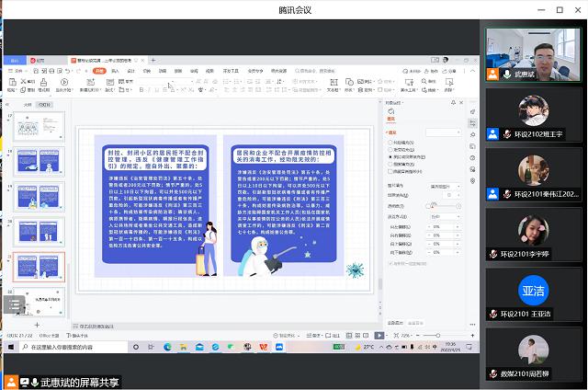This screenshot has height=390, width=588.
Task: Select the second fill radio option
Action: [x=390, y=150]
